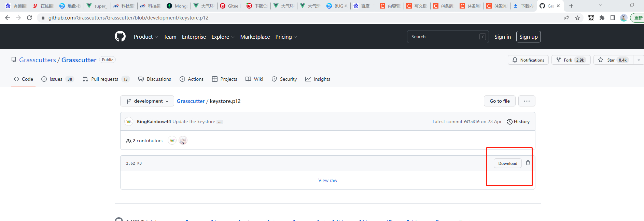
Task: Open the extensions puzzle icon
Action: pyautogui.click(x=602, y=18)
